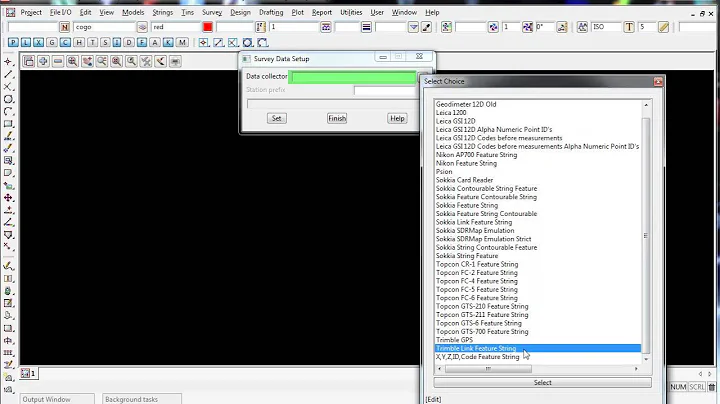Click the Select button in Select Choice
The height and width of the screenshot is (404, 720).
(x=542, y=382)
